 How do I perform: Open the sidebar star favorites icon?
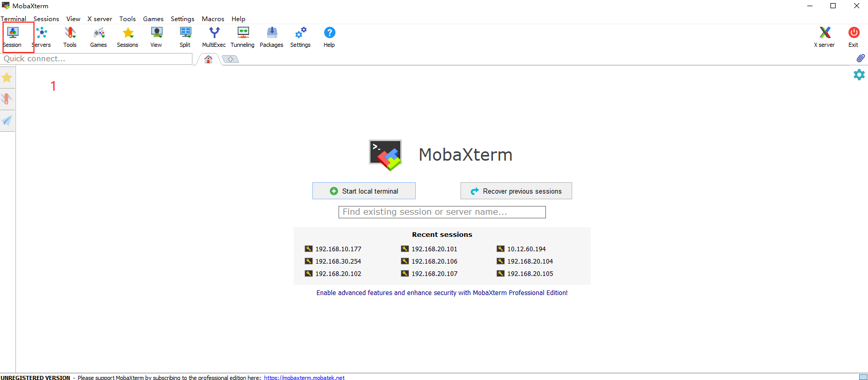[x=7, y=78]
